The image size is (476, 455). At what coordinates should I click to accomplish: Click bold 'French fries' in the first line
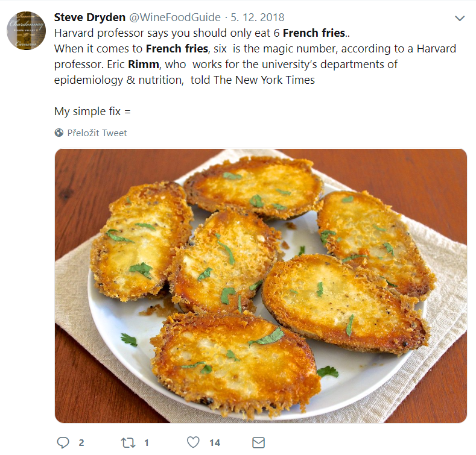pyautogui.click(x=313, y=33)
